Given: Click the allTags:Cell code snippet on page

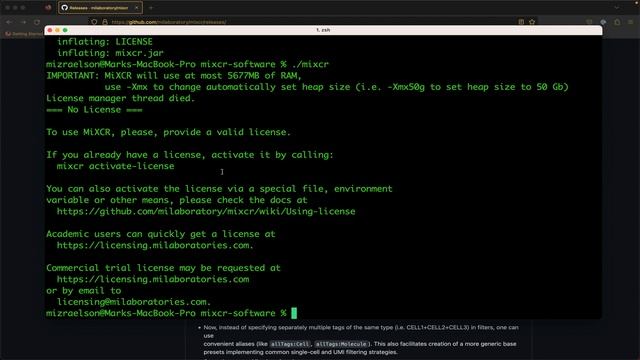Looking at the screenshot, I should pyautogui.click(x=290, y=344).
